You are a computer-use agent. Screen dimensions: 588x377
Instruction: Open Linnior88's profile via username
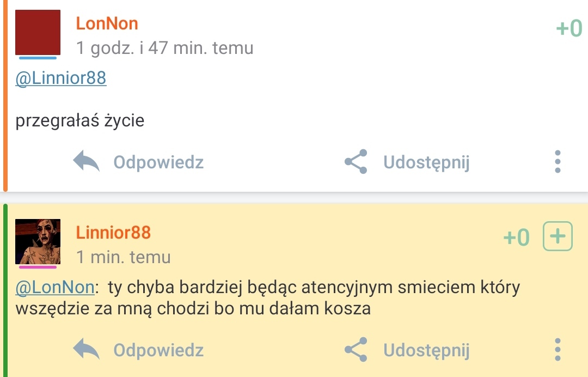[113, 233]
